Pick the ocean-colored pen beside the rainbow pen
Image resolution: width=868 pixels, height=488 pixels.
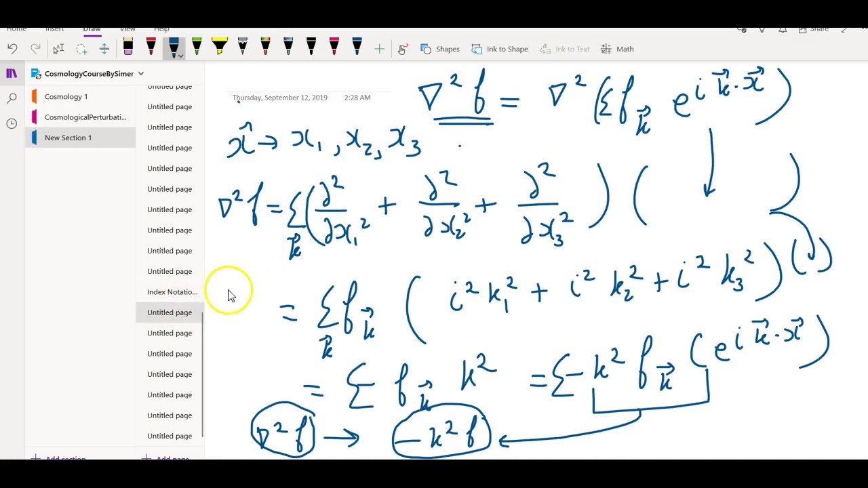click(288, 47)
